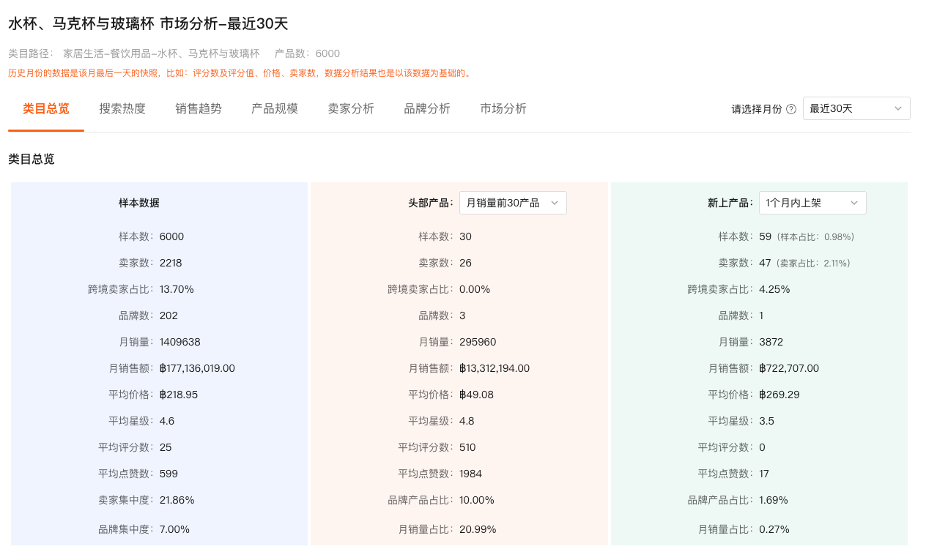Click the page title 水杯、马克杯与玻璃杯 市场分析
This screenshot has width=926, height=560.
click(x=148, y=23)
